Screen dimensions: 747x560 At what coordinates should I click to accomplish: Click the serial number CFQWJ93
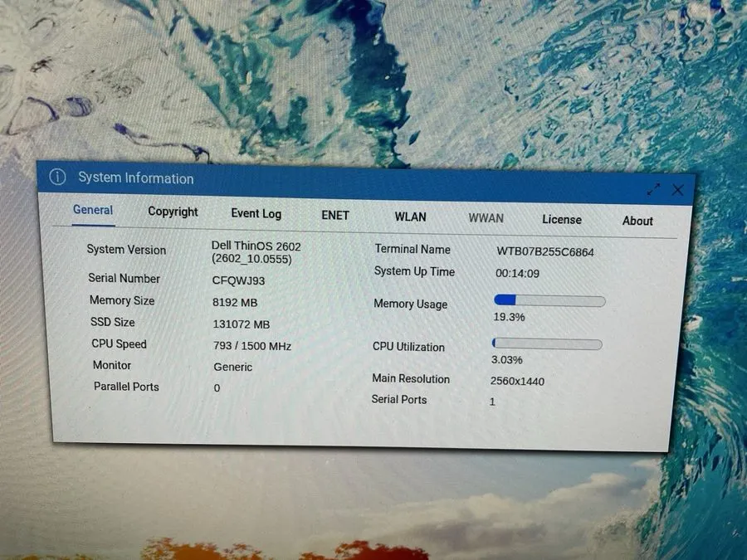238,280
